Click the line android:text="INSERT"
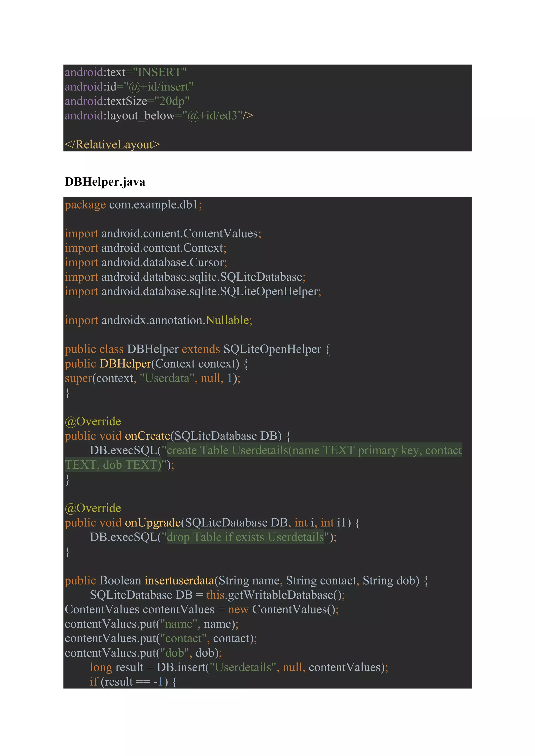Viewport: 535px width, 756px height. coord(125,72)
